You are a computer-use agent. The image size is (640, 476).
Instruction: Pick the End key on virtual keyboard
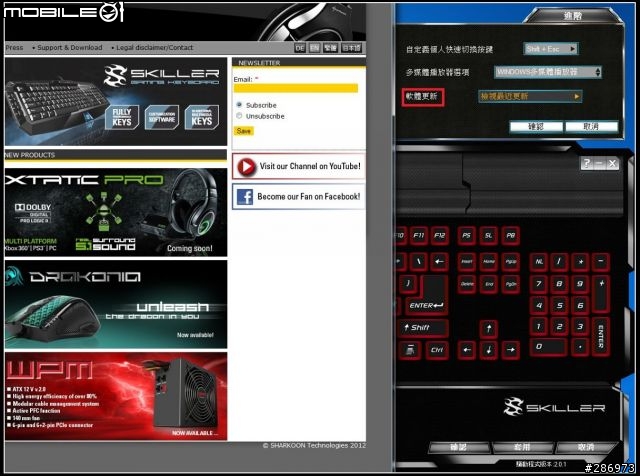(x=489, y=284)
